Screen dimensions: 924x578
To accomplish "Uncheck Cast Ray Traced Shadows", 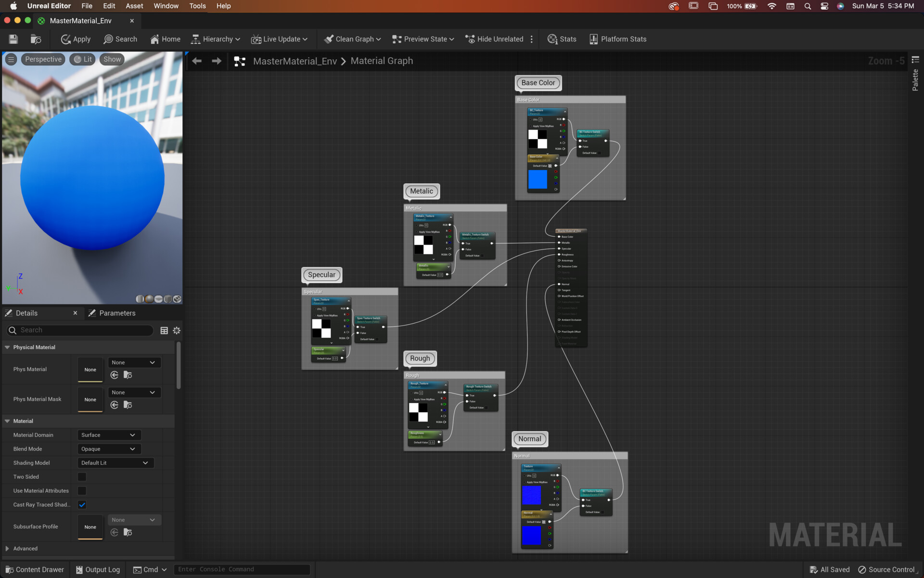I will pyautogui.click(x=82, y=505).
